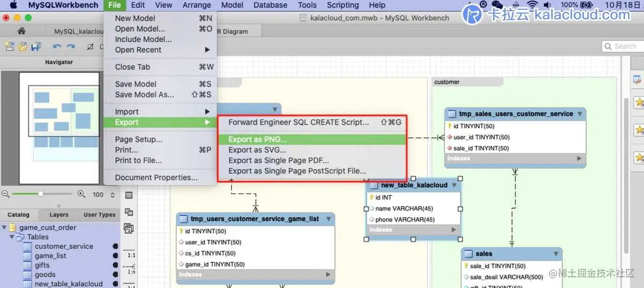Click the zoom percentage stepper arrows

click(113, 194)
